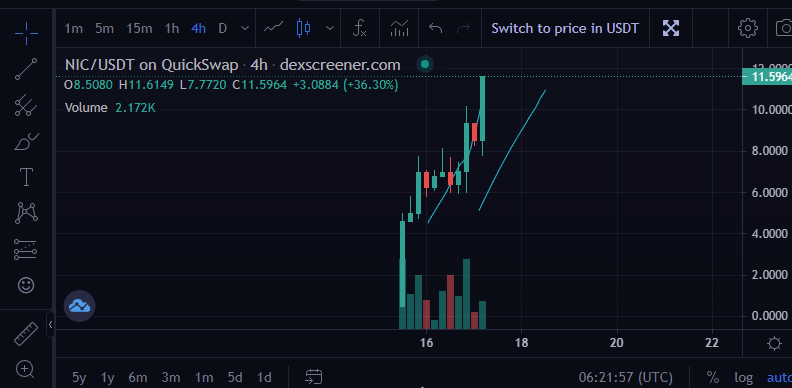Select the XABCD pattern tool
Image resolution: width=792 pixels, height=388 pixels.
[26, 213]
